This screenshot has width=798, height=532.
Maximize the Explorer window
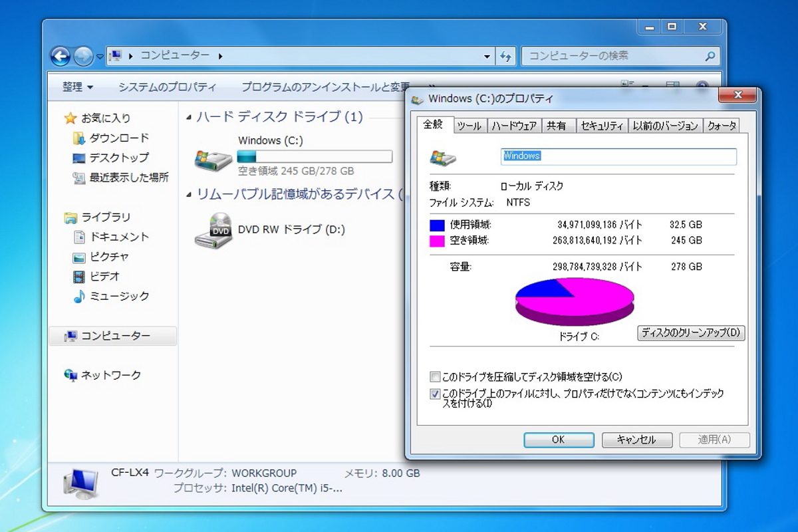coord(672,27)
